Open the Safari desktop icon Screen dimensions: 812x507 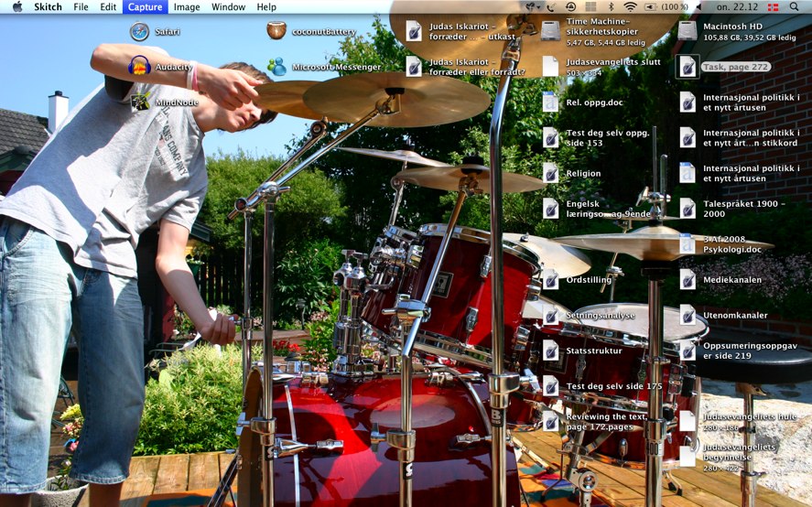coord(140,32)
